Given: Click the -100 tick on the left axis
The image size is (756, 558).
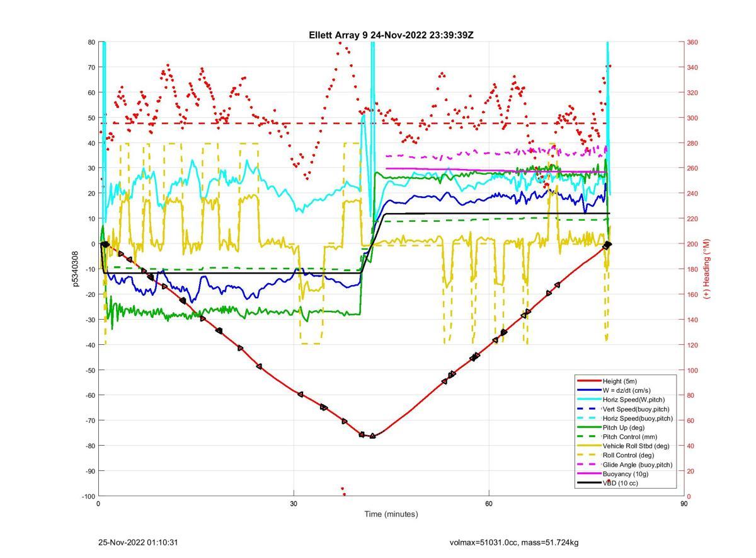Looking at the screenshot, I should click(x=88, y=496).
